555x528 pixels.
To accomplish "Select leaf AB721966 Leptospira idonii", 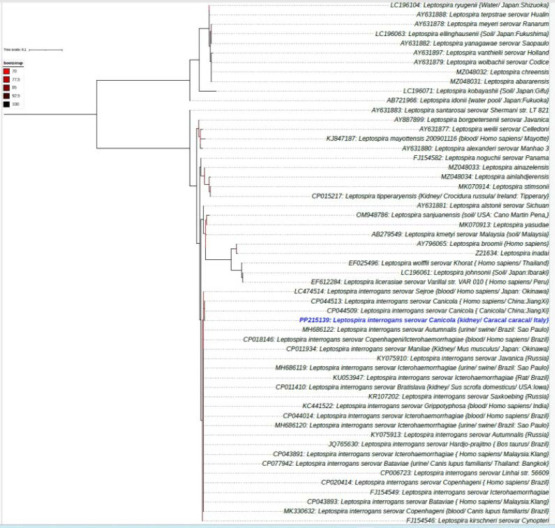I will [468, 101].
